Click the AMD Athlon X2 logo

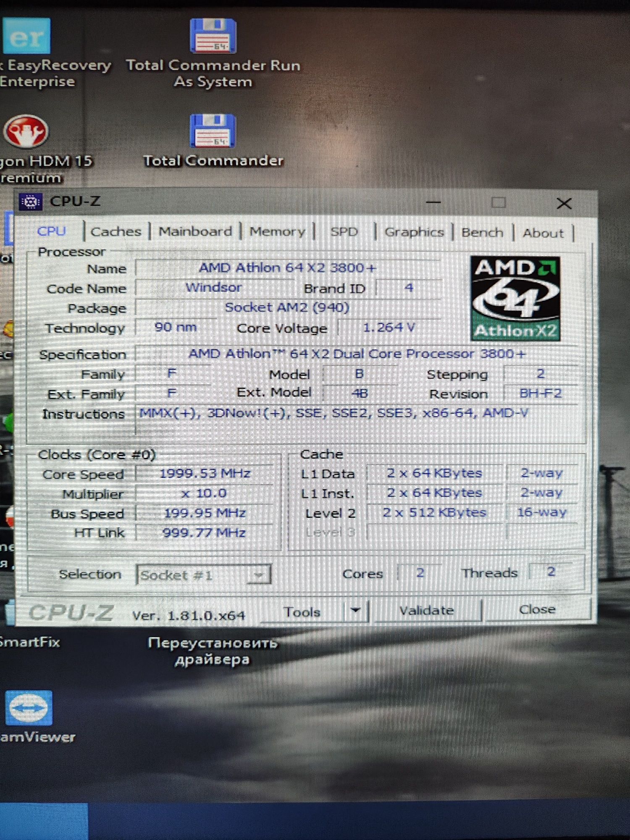pyautogui.click(x=515, y=298)
